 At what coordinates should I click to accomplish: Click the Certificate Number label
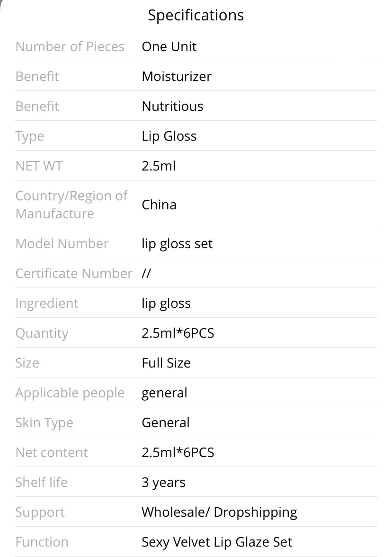pyautogui.click(x=74, y=274)
